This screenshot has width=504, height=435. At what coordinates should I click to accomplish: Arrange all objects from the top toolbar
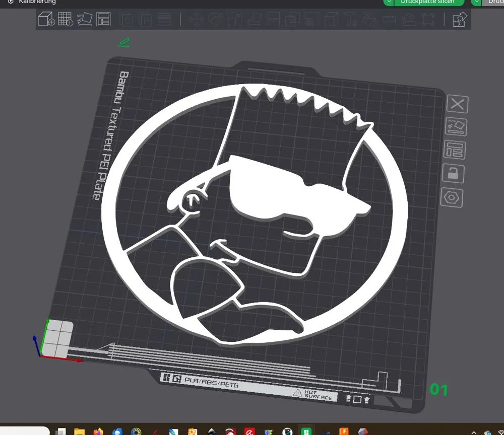(x=103, y=19)
